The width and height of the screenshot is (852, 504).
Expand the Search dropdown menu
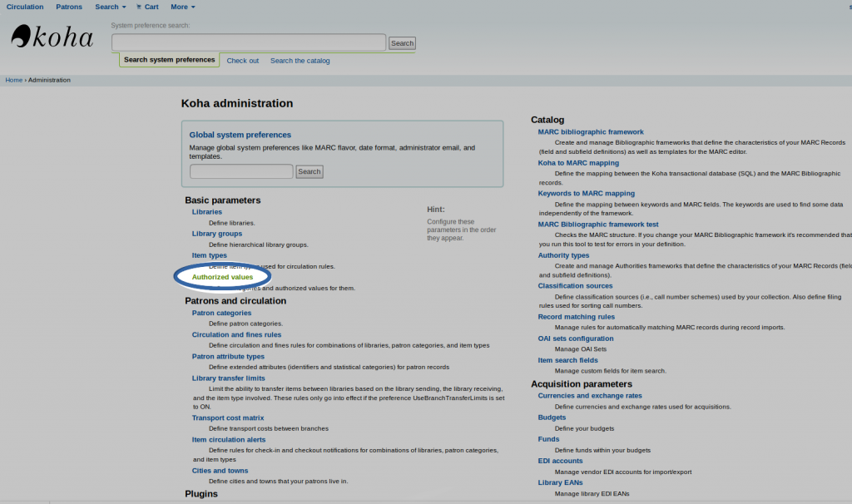[111, 7]
